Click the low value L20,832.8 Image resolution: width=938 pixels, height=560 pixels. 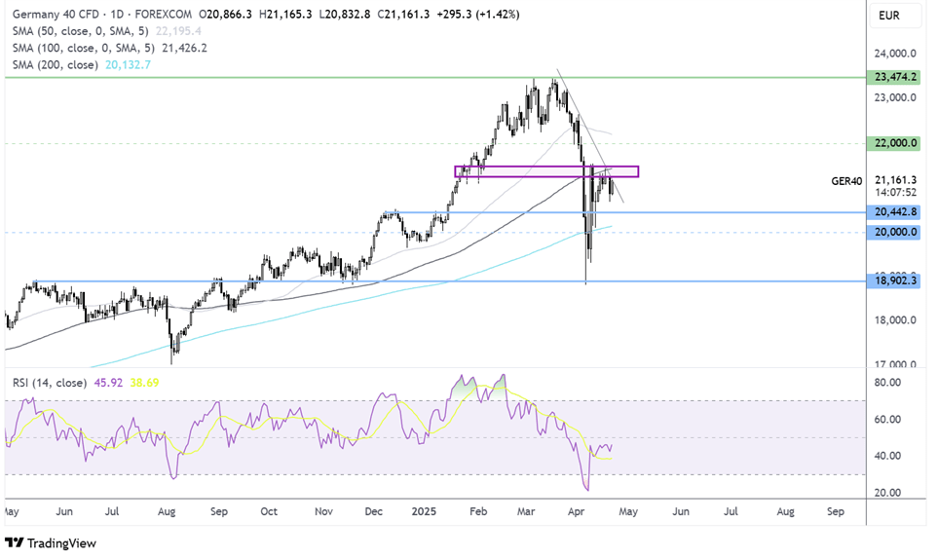tap(345, 14)
